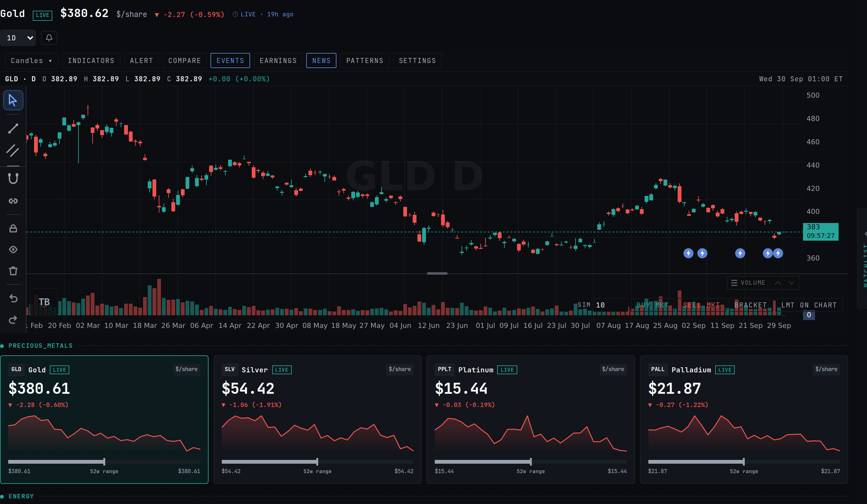Click the BRACKET order button
Screen dimensions: 867x504
751,305
